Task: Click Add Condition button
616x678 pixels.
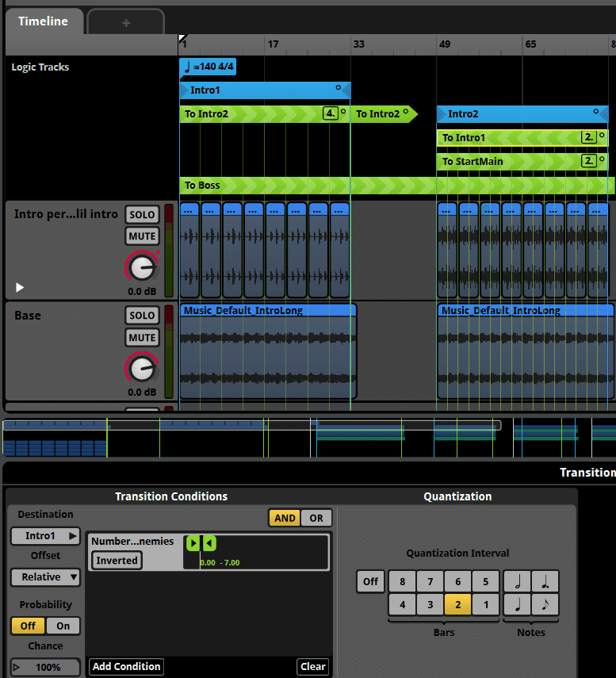Action: 126,666
